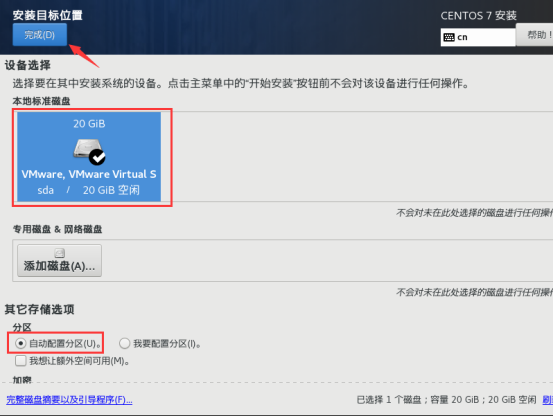Click the sda / 20 GiB 空闲 disk info
This screenshot has width=553, height=417.
point(89,190)
